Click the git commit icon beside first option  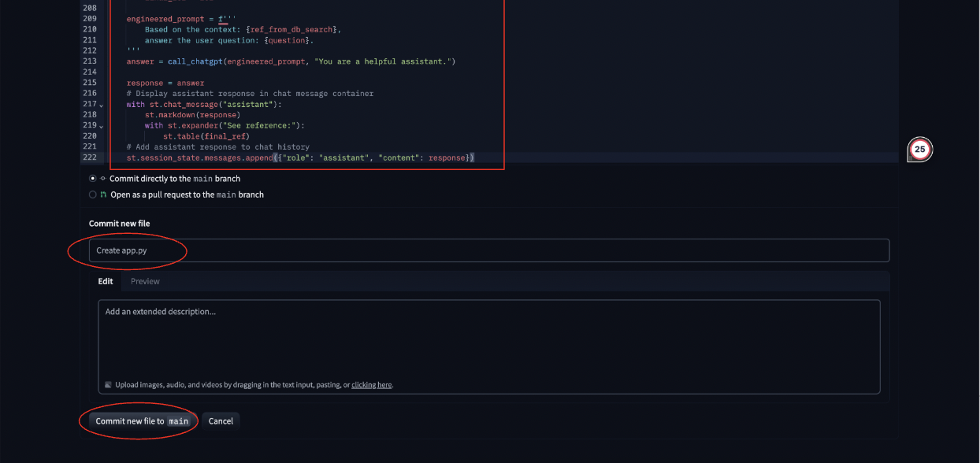pyautogui.click(x=103, y=179)
